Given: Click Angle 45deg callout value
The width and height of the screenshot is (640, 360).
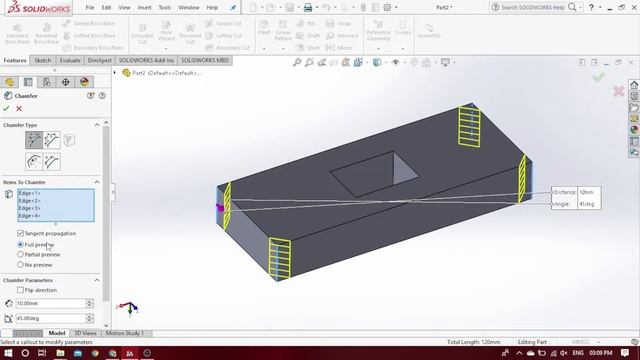Looking at the screenshot, I should point(588,204).
